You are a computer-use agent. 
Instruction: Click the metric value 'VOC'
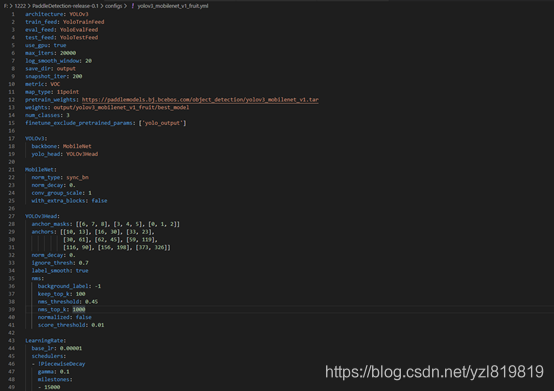[x=55, y=84]
